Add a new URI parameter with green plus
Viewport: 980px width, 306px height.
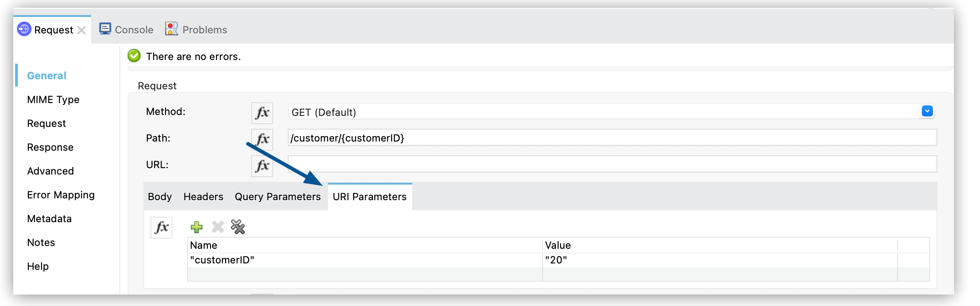tap(197, 227)
